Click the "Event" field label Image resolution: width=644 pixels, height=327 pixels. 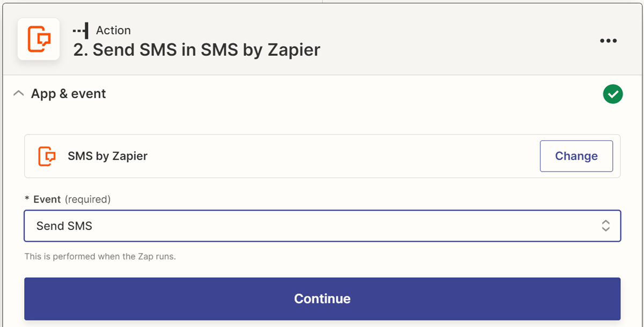(x=47, y=199)
